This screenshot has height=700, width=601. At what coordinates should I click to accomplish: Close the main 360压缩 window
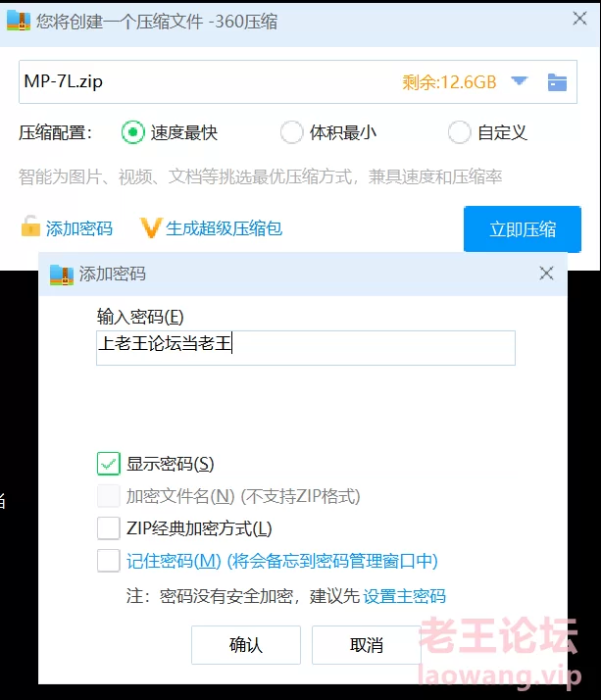coord(579,19)
